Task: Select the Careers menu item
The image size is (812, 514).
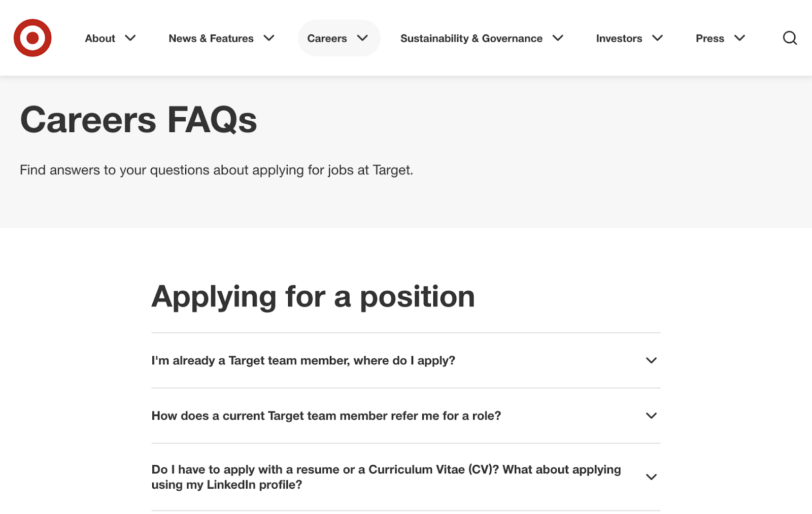Action: coord(327,38)
